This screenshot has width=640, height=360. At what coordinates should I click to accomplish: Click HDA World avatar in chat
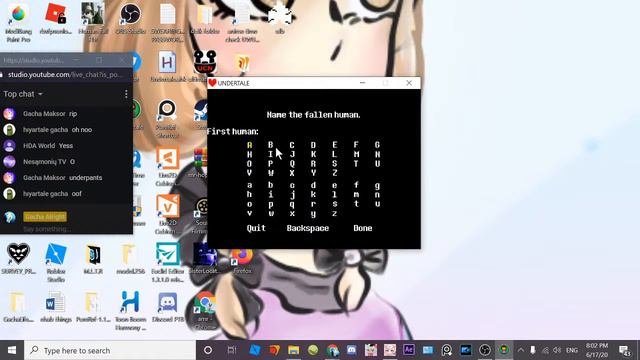(x=9, y=146)
